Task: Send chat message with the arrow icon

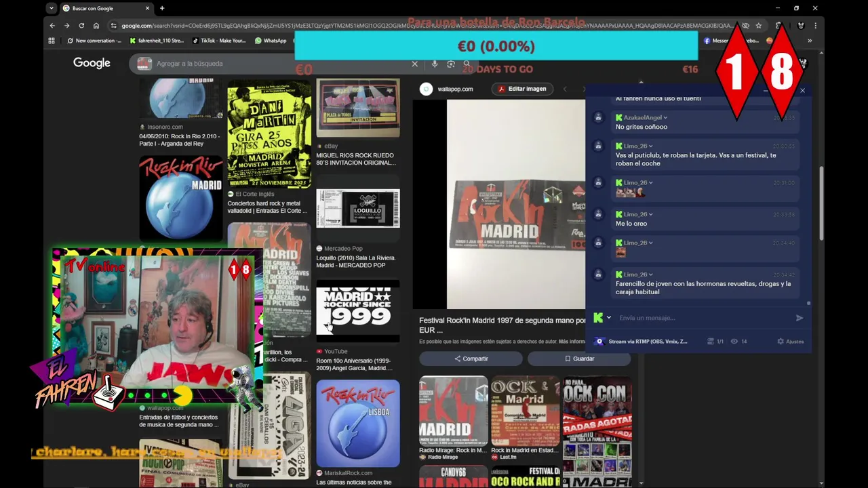Action: tap(800, 318)
